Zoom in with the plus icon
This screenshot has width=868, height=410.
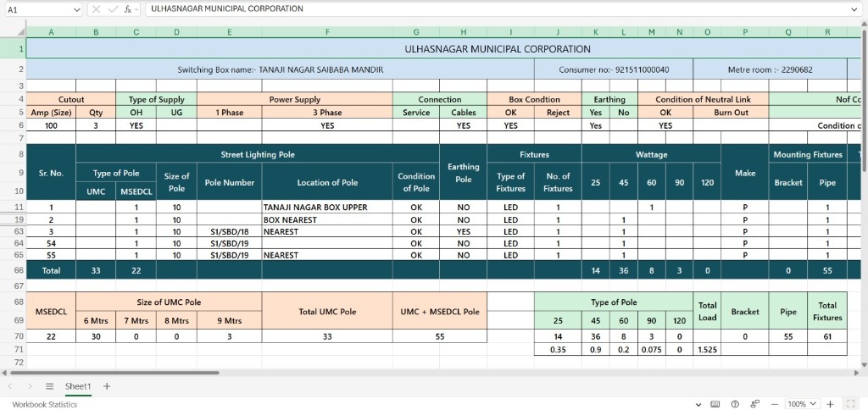pyautogui.click(x=831, y=404)
